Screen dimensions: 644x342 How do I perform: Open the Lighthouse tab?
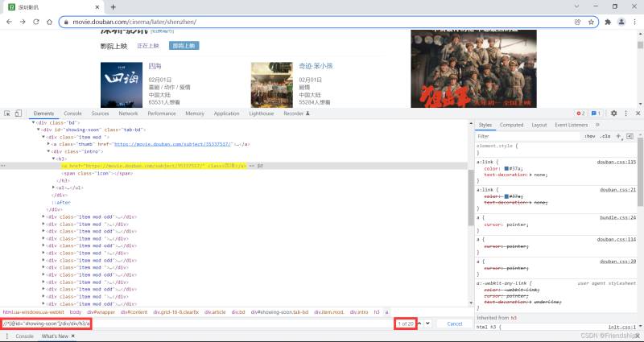click(x=261, y=113)
